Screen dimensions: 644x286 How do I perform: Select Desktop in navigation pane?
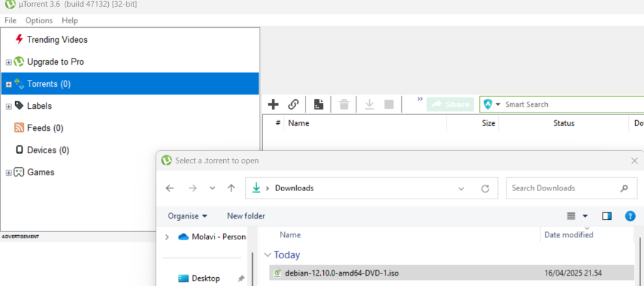click(206, 278)
